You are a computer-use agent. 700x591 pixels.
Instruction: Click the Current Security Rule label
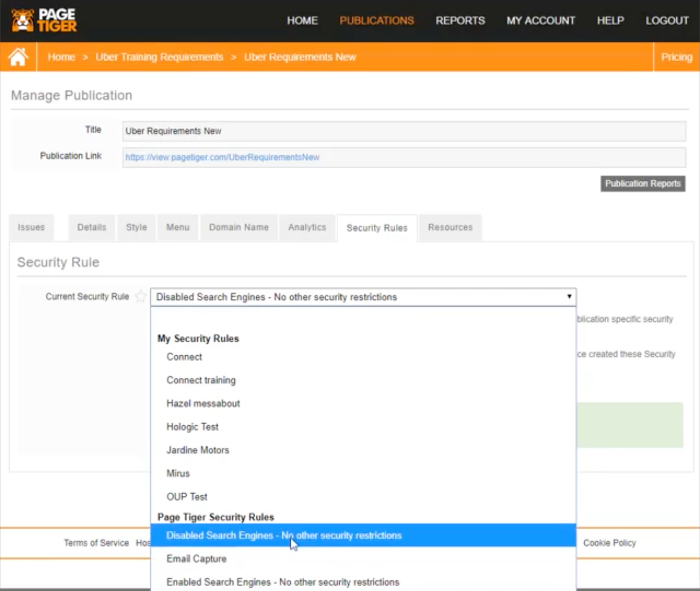pos(87,296)
